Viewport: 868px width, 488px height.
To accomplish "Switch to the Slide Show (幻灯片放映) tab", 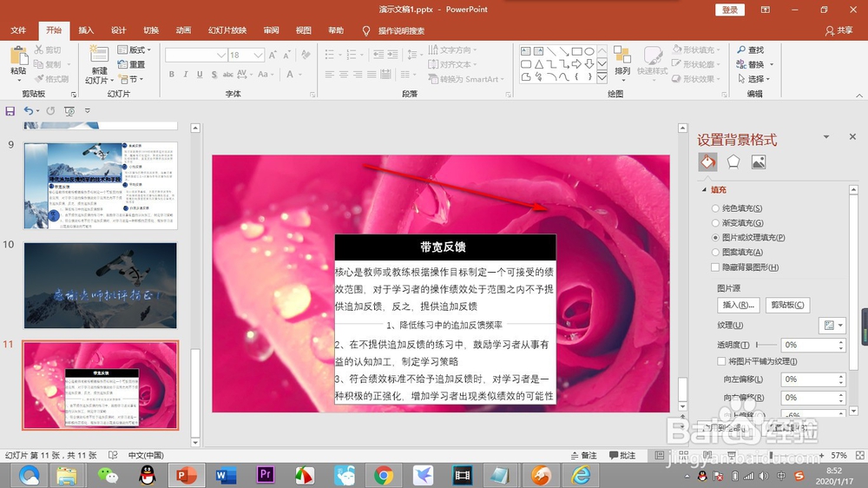I will [227, 30].
